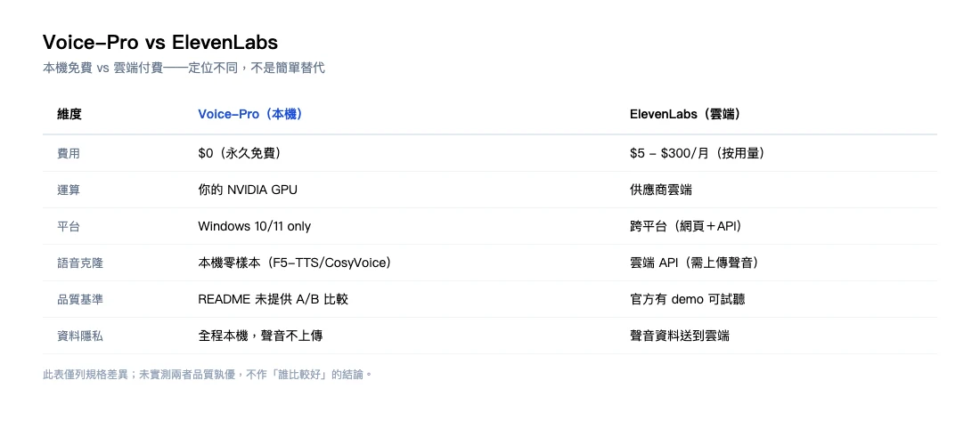The image size is (980, 421).
Task: Click the 費用 row label
Action: pyautogui.click(x=69, y=153)
